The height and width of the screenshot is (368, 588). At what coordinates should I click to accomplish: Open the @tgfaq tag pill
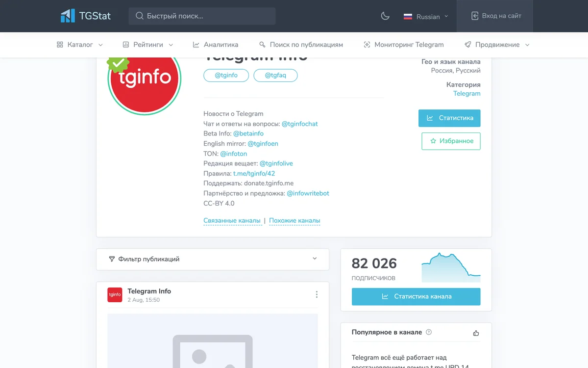click(x=275, y=75)
